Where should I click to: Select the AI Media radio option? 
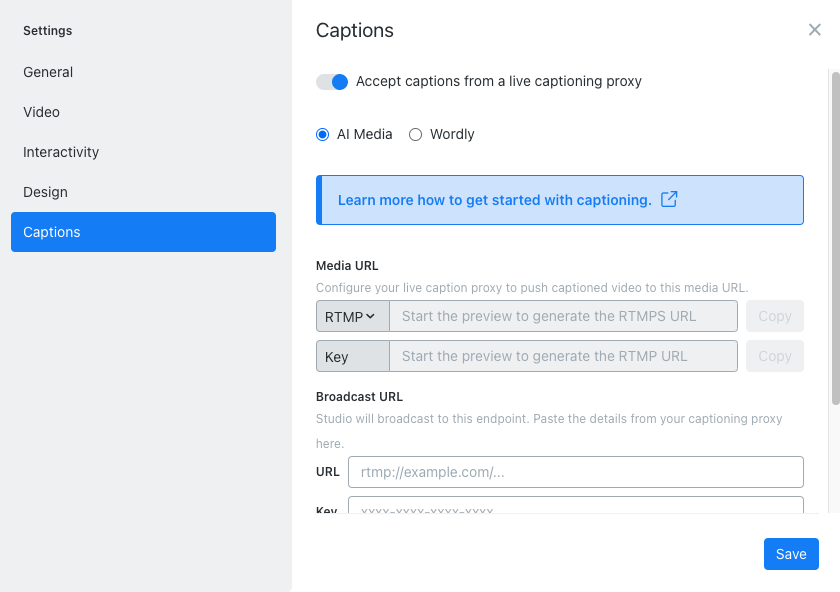(x=322, y=134)
